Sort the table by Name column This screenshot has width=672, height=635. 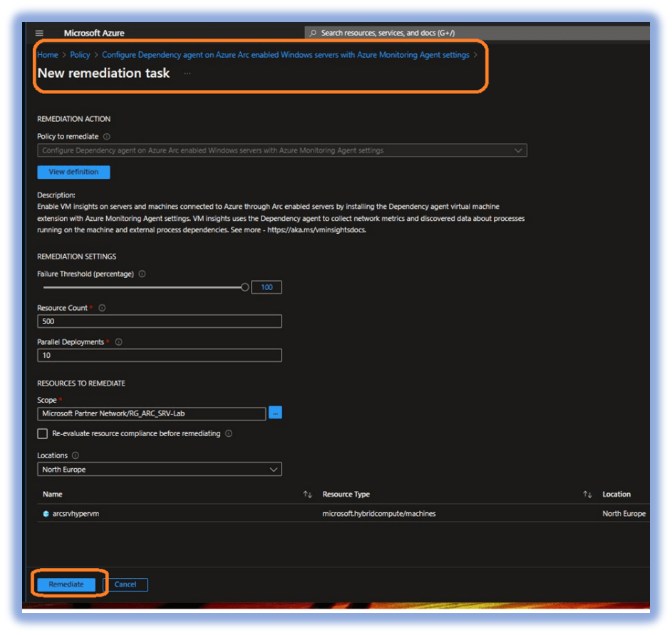click(308, 494)
